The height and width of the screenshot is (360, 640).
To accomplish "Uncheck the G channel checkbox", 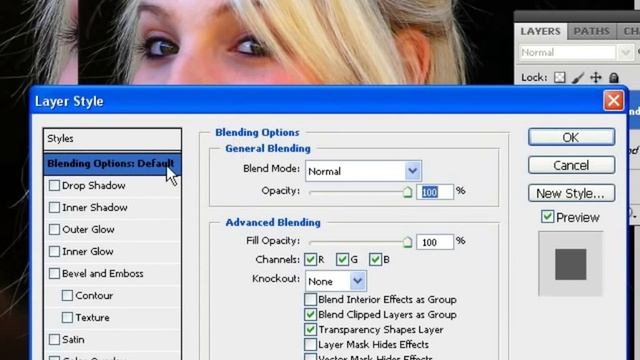I will click(x=342, y=260).
